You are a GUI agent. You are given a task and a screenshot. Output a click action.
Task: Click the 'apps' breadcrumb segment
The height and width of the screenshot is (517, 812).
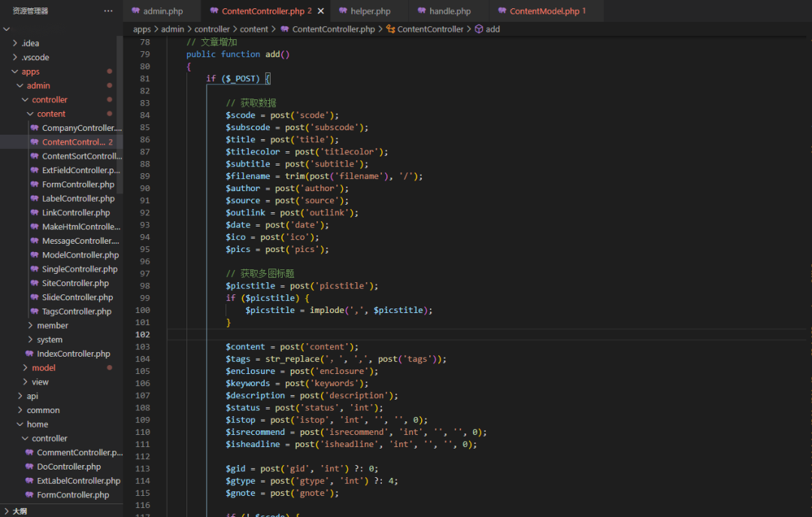pos(142,29)
